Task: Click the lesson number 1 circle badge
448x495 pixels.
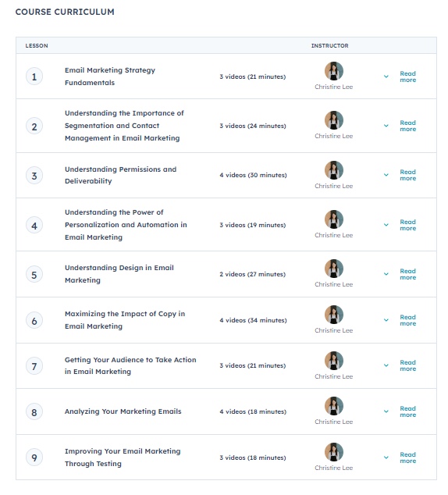Action: pyautogui.click(x=34, y=77)
